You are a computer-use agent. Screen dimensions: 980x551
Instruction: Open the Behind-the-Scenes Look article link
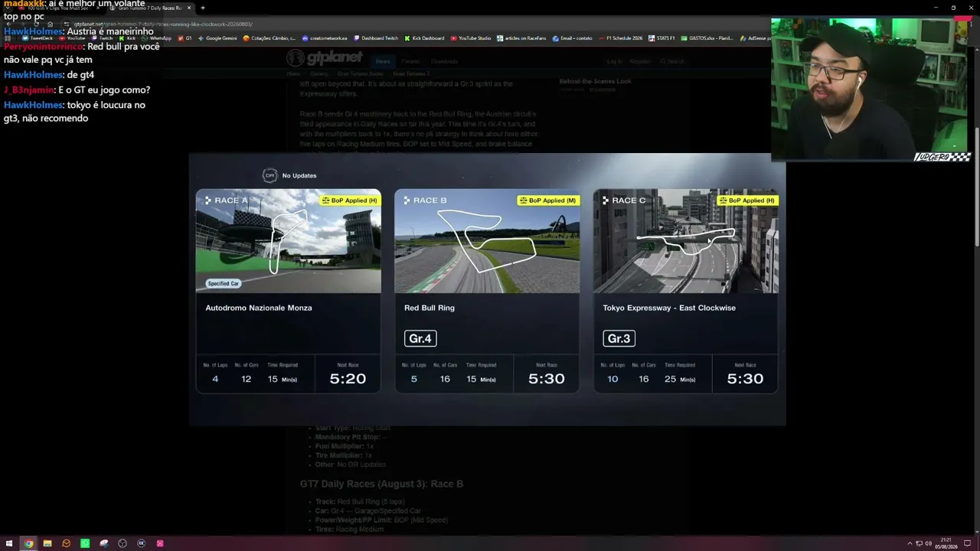tap(596, 81)
